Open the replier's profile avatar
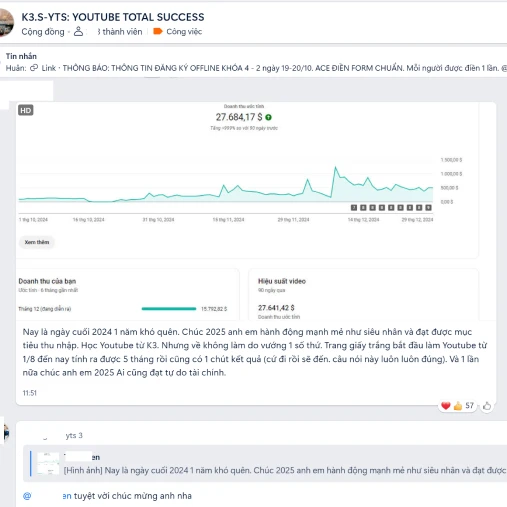This screenshot has width=507, height=507. (x=6, y=433)
